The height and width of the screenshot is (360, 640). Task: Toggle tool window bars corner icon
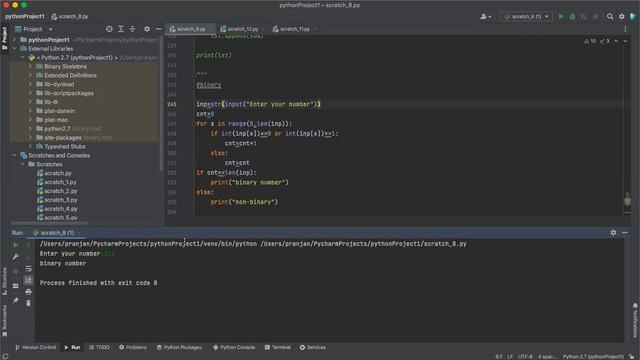[x=5, y=356]
